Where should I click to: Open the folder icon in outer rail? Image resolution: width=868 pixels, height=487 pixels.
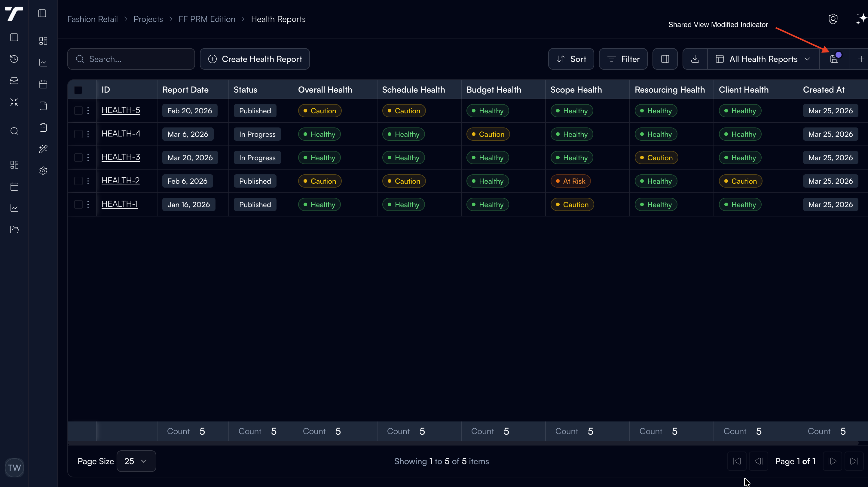point(14,229)
